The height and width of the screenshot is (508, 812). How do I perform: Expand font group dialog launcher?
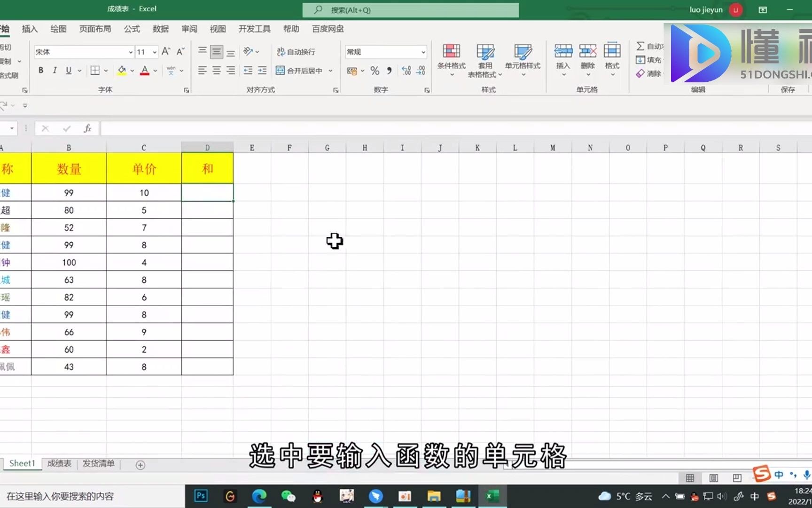(x=187, y=90)
